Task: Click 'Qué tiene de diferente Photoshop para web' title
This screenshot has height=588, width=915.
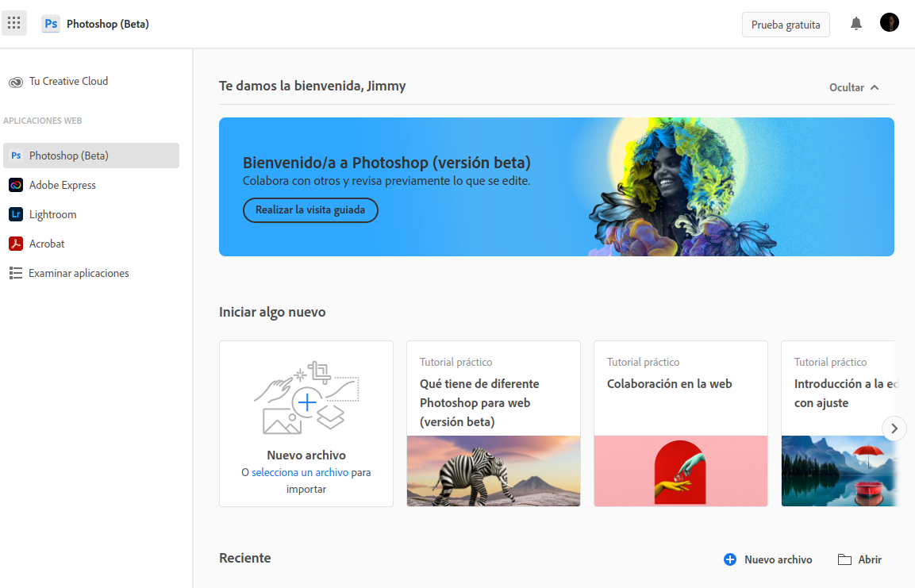Action: tap(479, 403)
